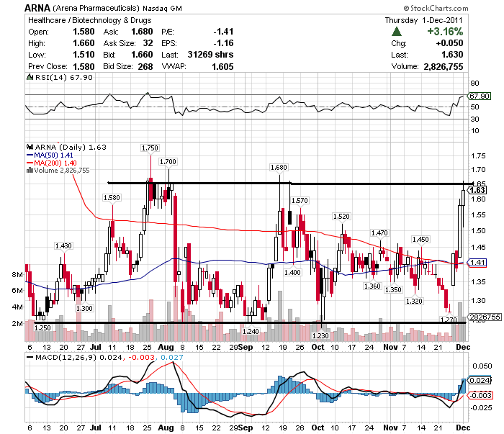Viewport: 504px width, 434px height.
Task: Click the Bid Size value 268
Action: [x=145, y=66]
